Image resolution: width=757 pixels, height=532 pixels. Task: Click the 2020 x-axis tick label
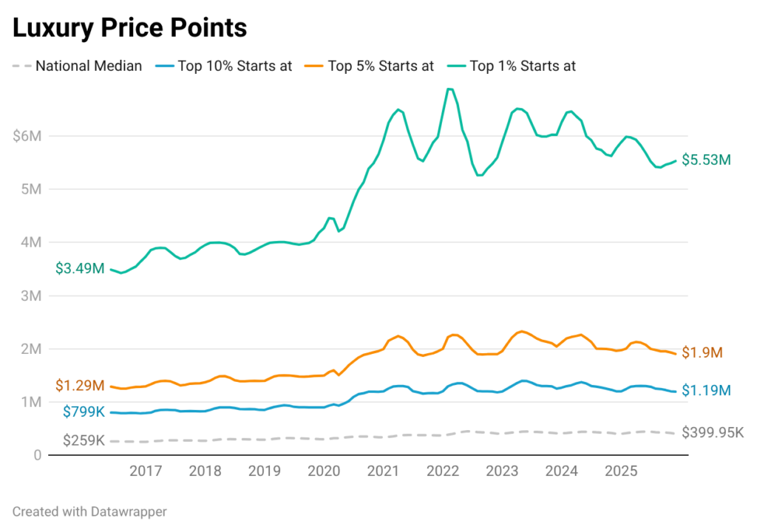tap(324, 471)
